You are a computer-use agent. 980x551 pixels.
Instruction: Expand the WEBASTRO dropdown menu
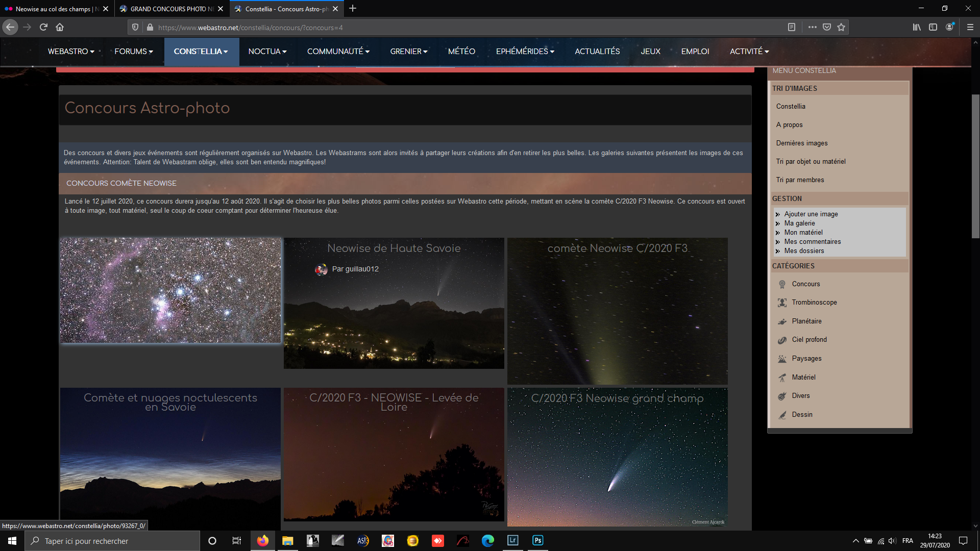tap(71, 52)
